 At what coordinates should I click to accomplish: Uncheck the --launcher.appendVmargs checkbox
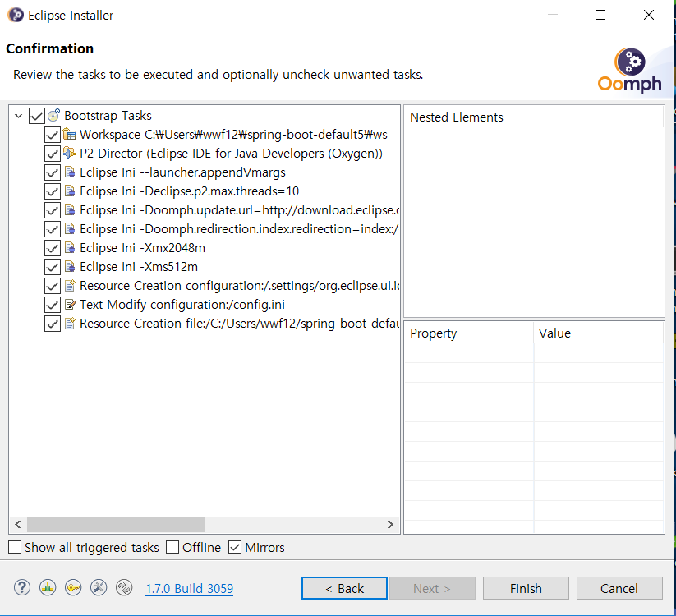tap(53, 172)
